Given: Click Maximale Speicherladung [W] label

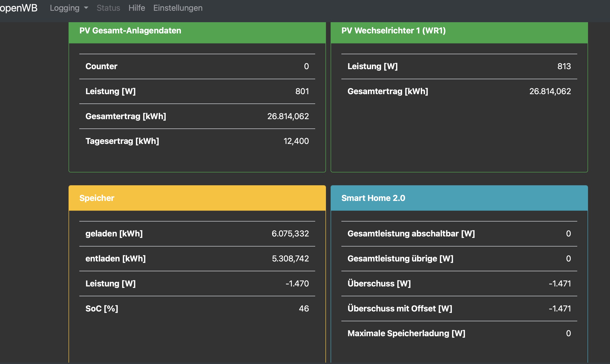Looking at the screenshot, I should click(x=406, y=334).
